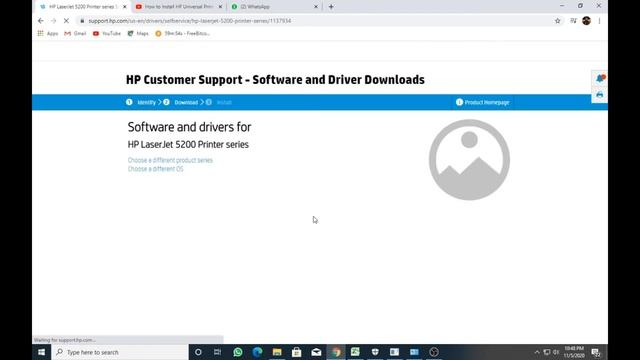Bookmark this page with star icon
The width and height of the screenshot is (640, 360).
[x=558, y=21]
